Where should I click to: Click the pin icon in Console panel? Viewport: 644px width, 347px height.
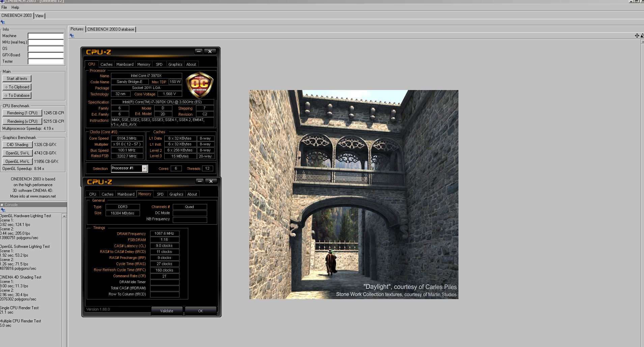[x=3, y=210]
